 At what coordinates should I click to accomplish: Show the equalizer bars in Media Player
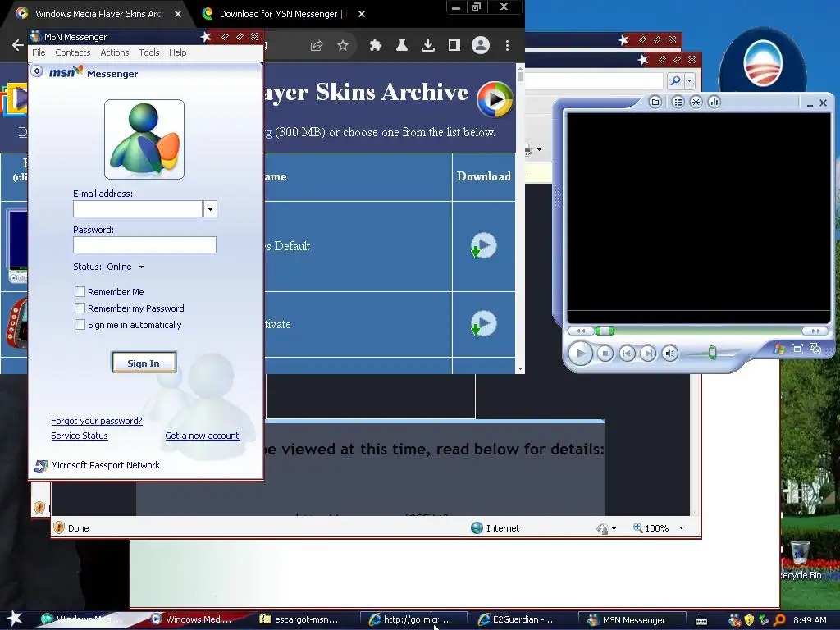(714, 102)
